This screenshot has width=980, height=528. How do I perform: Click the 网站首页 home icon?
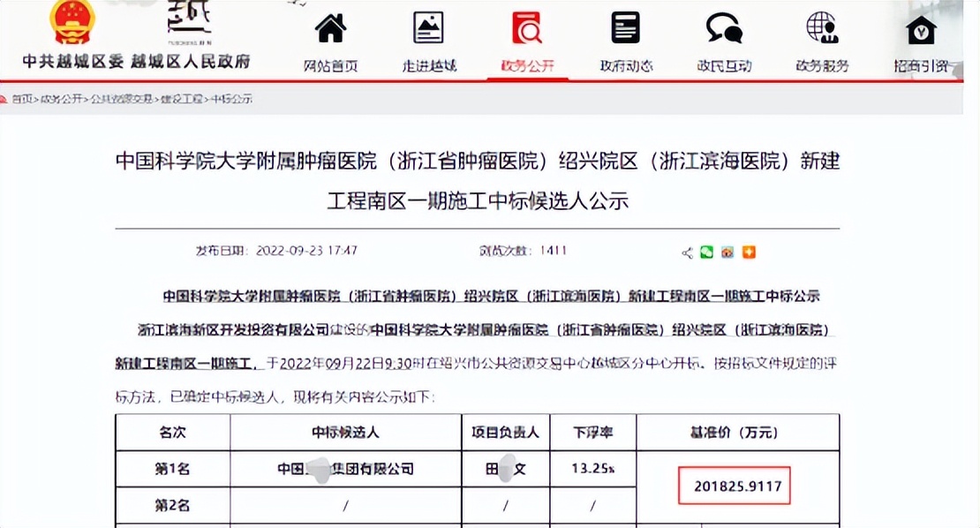[x=330, y=28]
